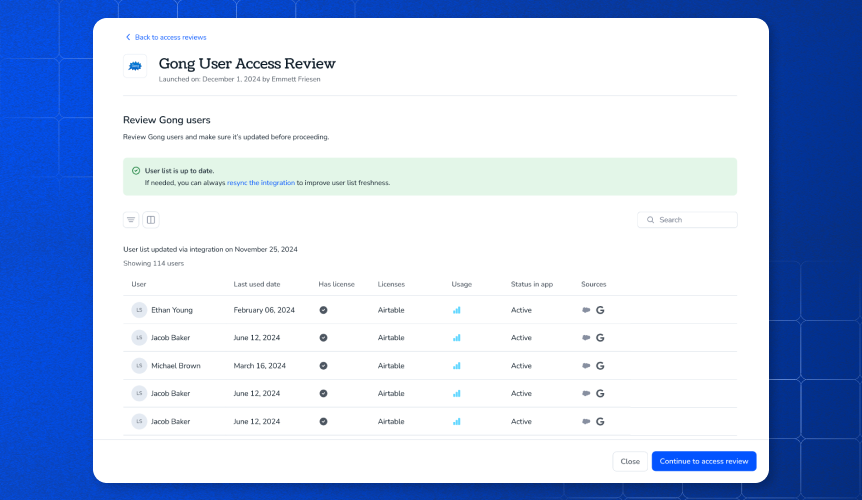This screenshot has height=500, width=862.
Task: Click "User list updated via integration" line
Action: pyautogui.click(x=210, y=249)
